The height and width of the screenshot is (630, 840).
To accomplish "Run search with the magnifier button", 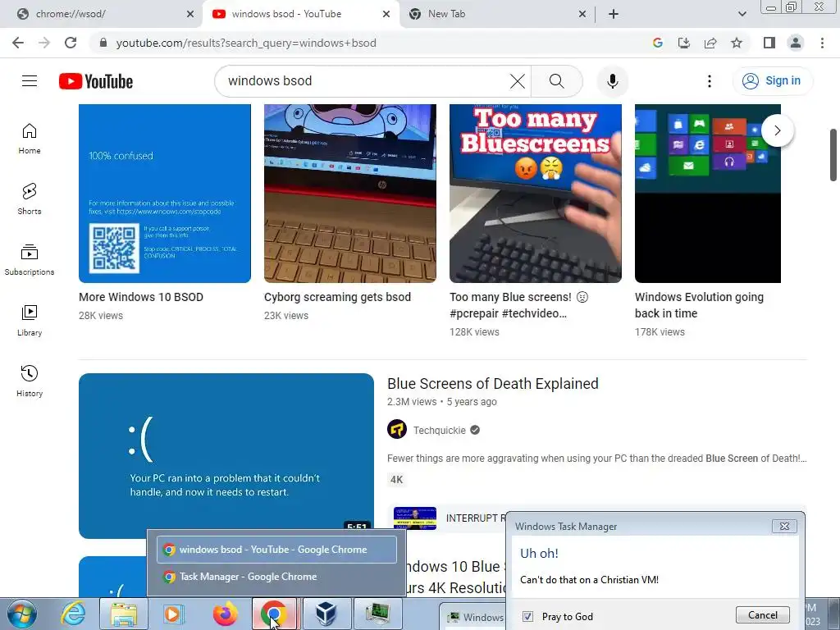I will point(557,81).
